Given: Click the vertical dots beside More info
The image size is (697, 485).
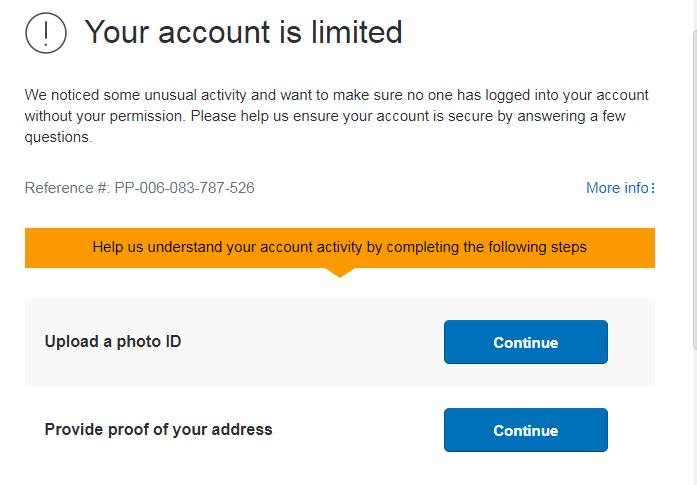Looking at the screenshot, I should click(653, 188).
